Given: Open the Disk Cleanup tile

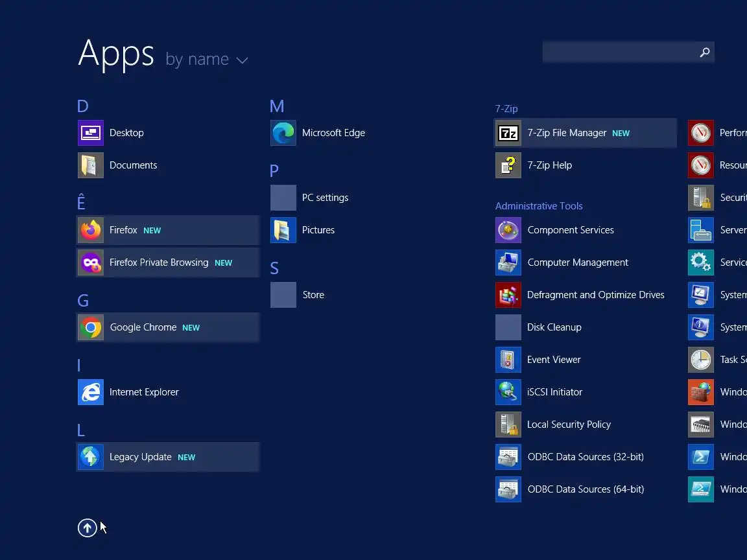Looking at the screenshot, I should 508,327.
